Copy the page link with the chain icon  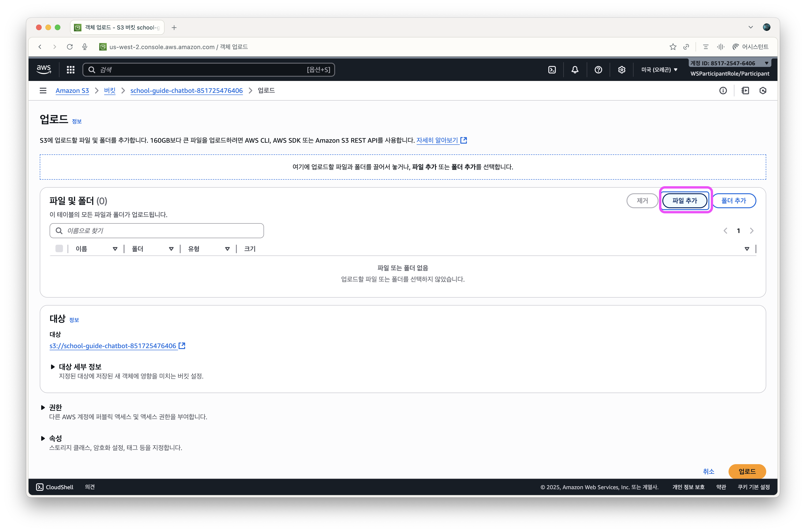(686, 47)
